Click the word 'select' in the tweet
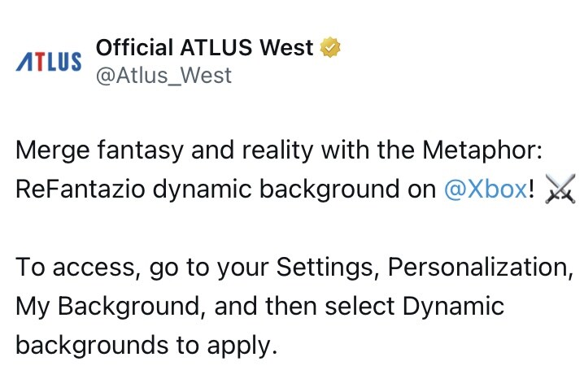The image size is (584, 392). [x=360, y=307]
